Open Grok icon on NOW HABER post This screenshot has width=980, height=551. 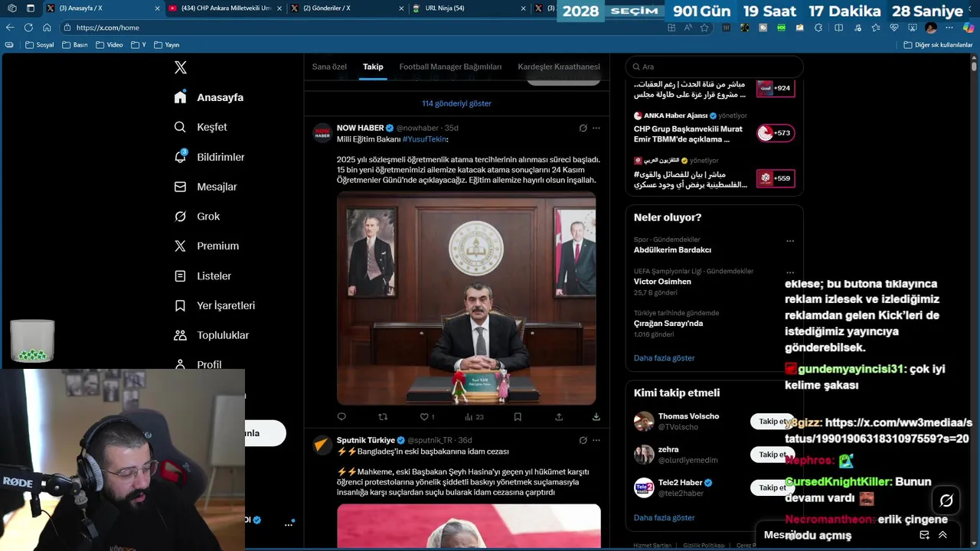coord(583,128)
